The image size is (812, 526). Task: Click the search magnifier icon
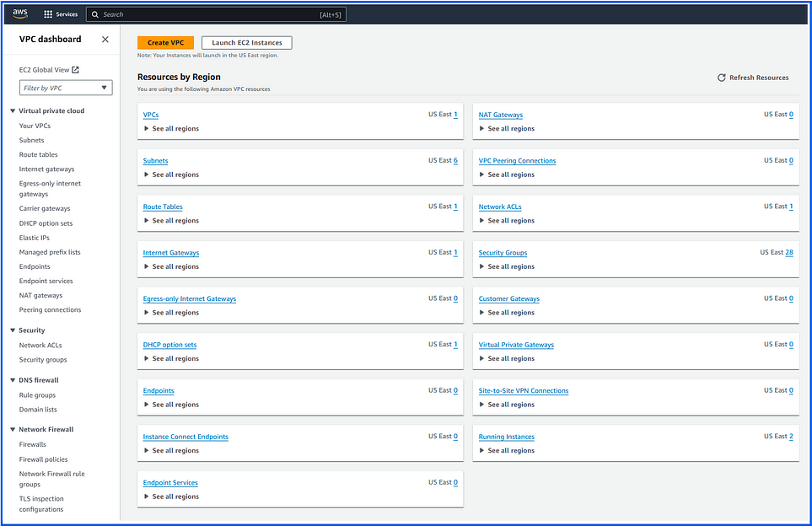coord(94,14)
